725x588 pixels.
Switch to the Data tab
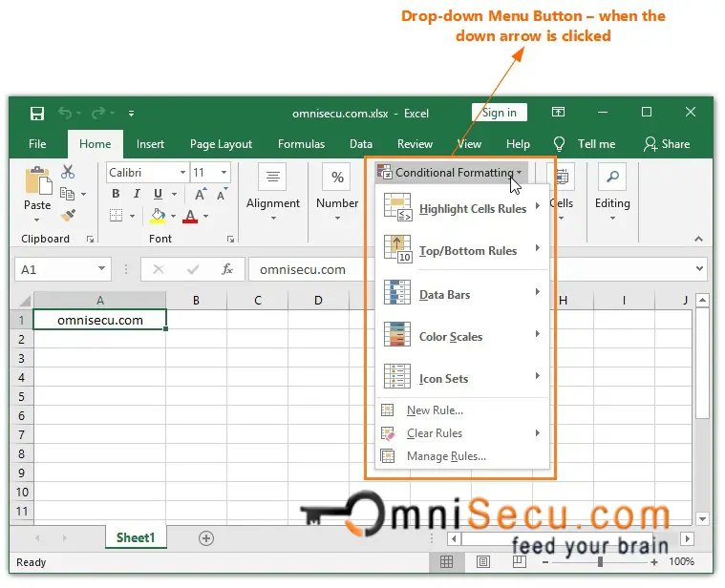coord(361,144)
